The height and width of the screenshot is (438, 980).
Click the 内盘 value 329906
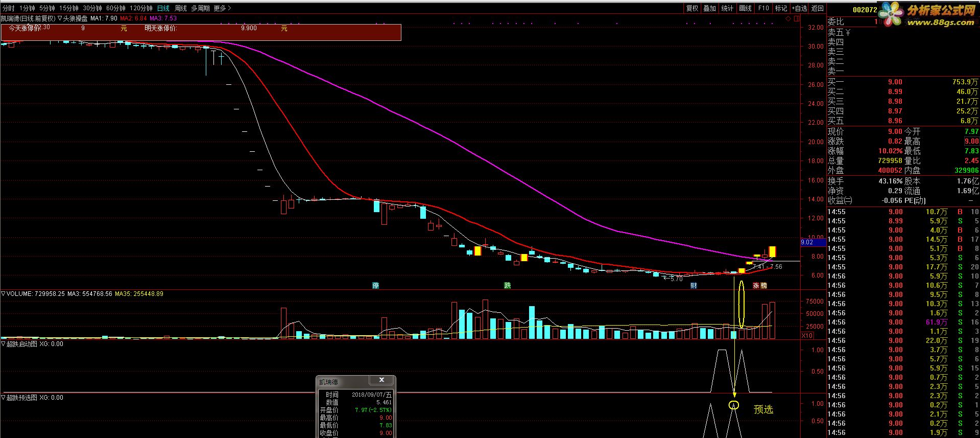click(966, 170)
